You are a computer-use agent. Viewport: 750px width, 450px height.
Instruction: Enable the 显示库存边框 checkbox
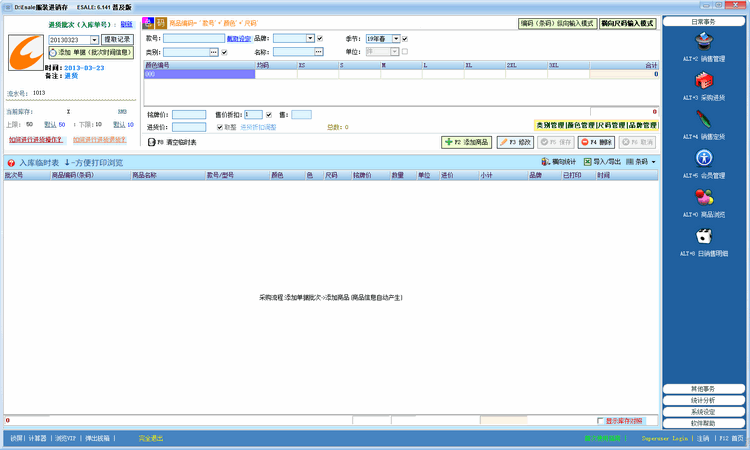pos(601,421)
